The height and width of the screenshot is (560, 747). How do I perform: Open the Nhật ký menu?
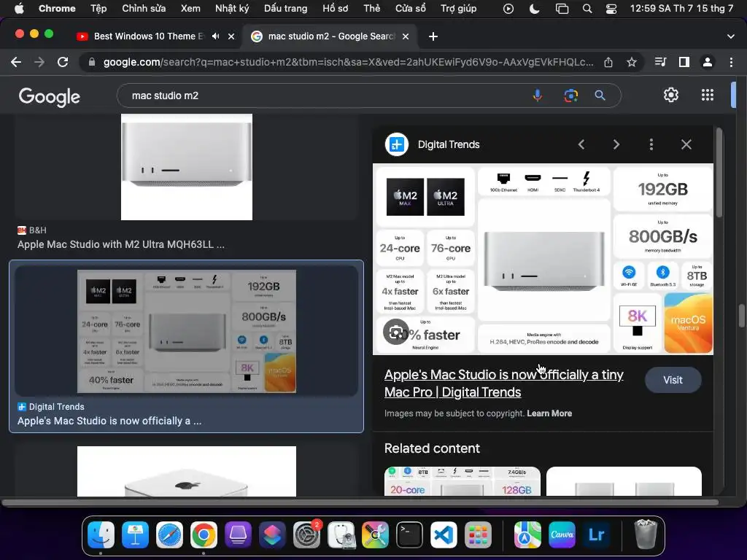pos(232,9)
